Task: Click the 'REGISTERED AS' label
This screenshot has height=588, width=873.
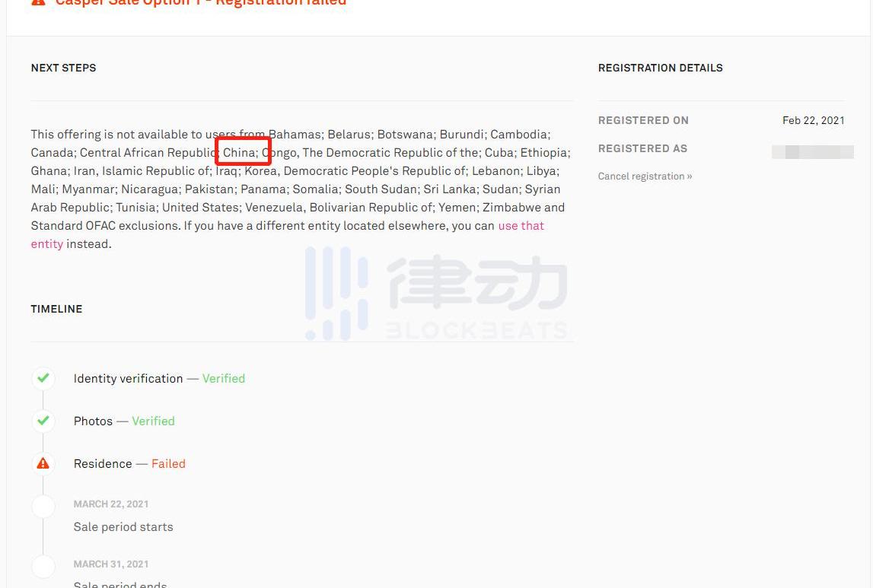Action: click(x=642, y=148)
